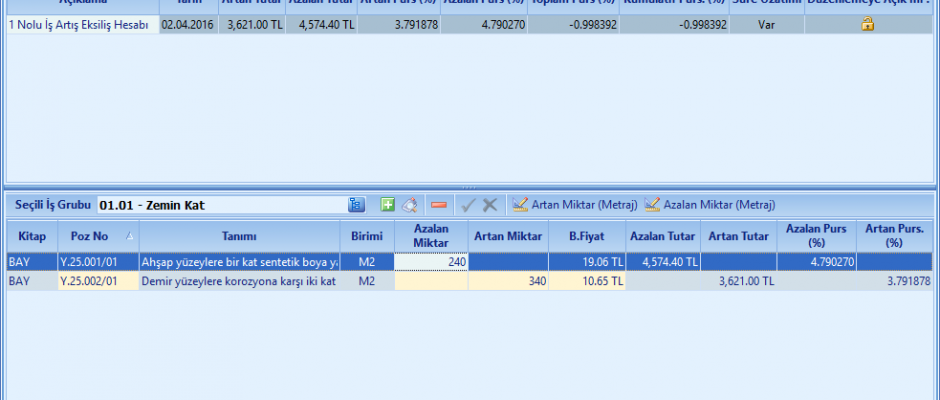The height and width of the screenshot is (400, 940).
Task: Click the Tanımı column header
Action: point(240,236)
